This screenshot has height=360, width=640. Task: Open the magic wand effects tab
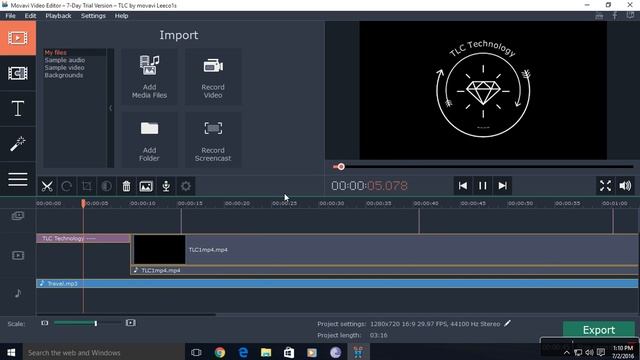point(18,144)
